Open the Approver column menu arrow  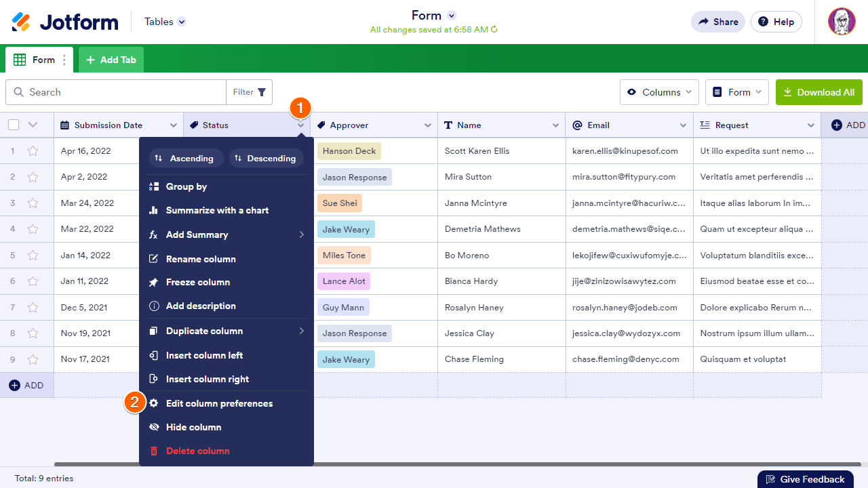pos(428,125)
